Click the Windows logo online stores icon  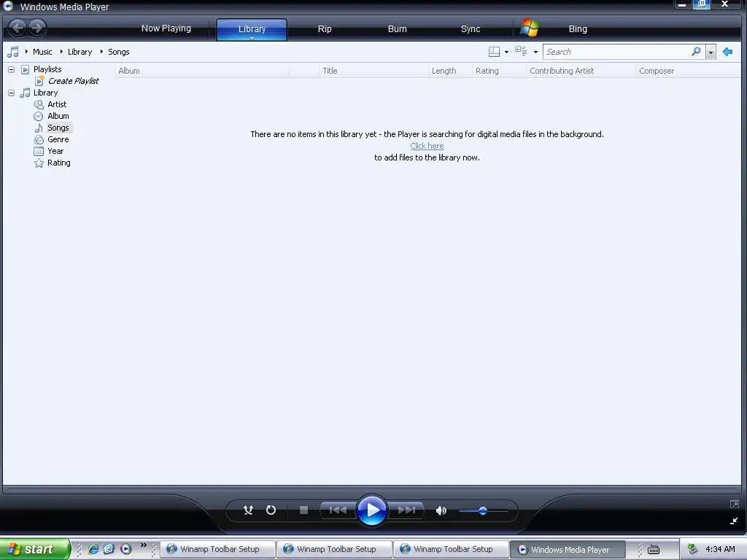point(530,28)
